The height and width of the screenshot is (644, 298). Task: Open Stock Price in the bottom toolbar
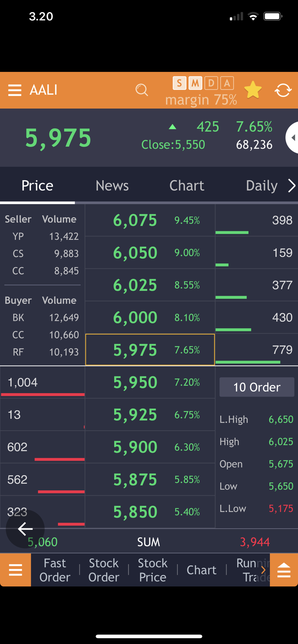click(x=153, y=570)
